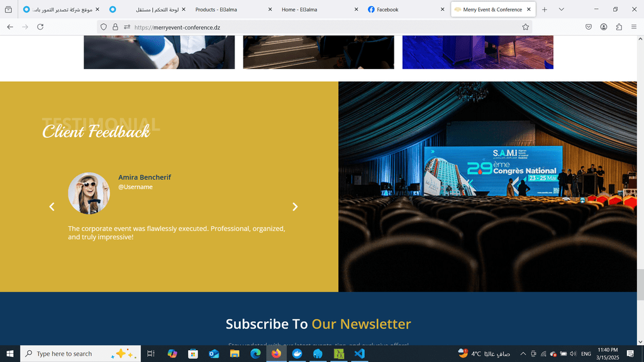Open File Explorer from the taskbar
Screen dimensions: 644x362
(235, 353)
